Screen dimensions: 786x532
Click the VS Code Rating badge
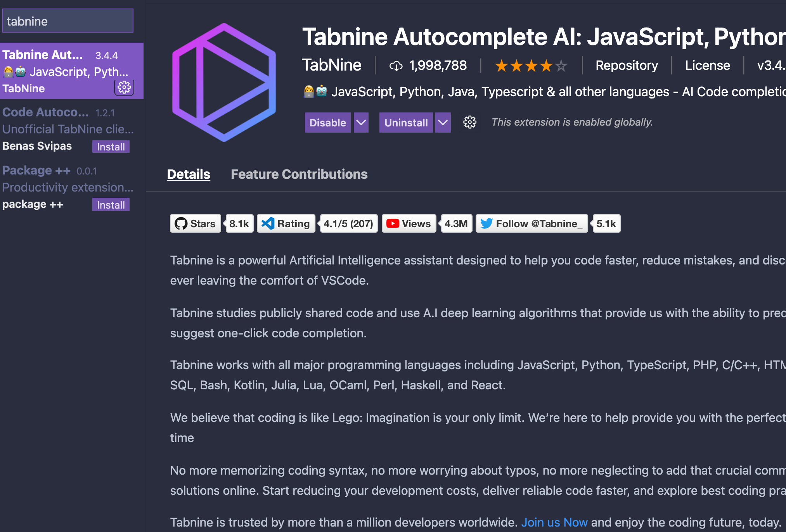pos(286,224)
